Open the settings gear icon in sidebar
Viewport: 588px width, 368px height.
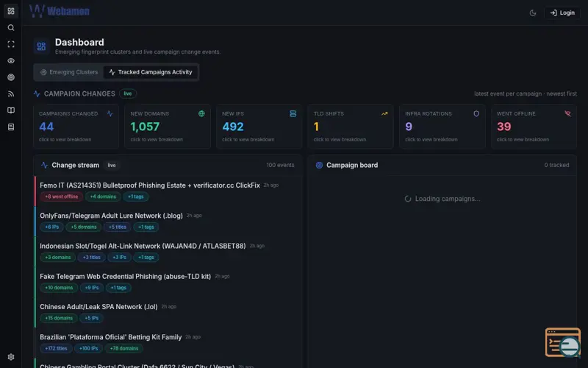[x=11, y=357]
